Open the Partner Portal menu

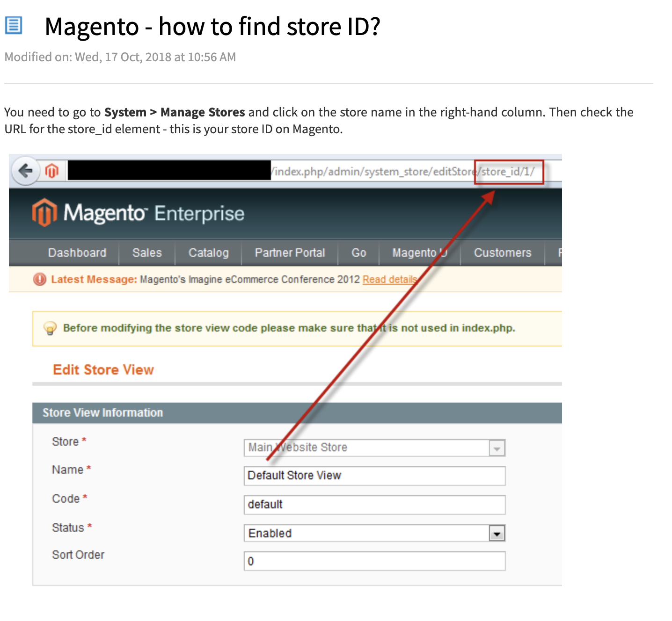tap(290, 253)
